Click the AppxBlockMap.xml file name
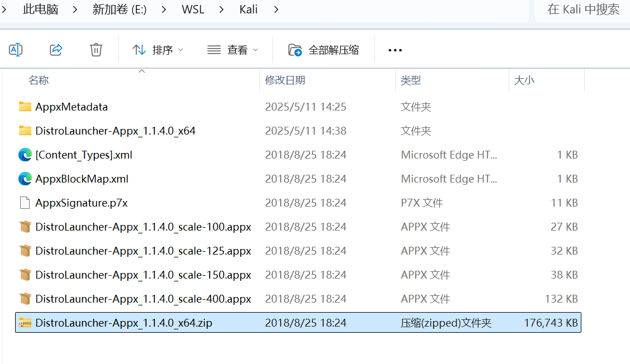630x364 pixels. (82, 179)
